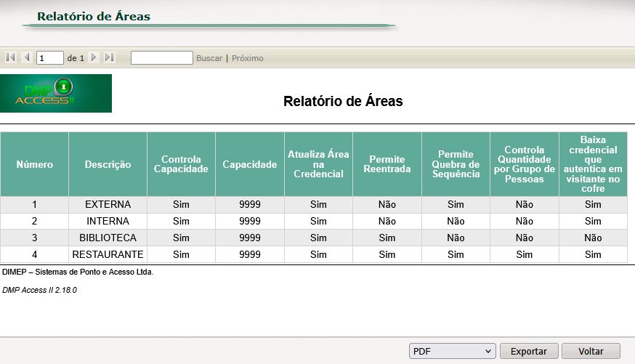Click Permite Quebra de Sequência header
The width and height of the screenshot is (635, 364).
point(456,164)
